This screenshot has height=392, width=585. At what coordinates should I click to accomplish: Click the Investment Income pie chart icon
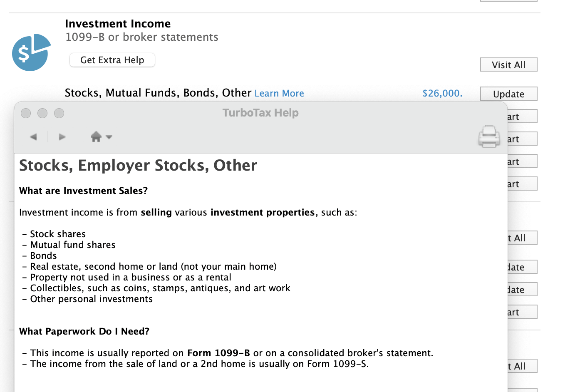coord(32,52)
